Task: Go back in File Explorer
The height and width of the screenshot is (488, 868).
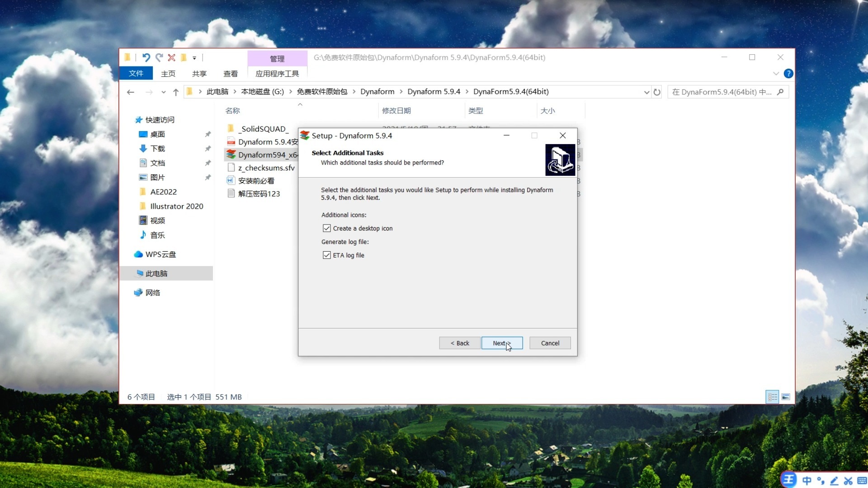Action: tap(131, 92)
